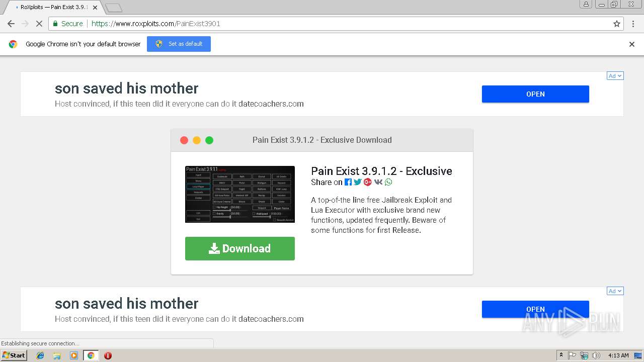The image size is (644, 362).
Task: Open the bottom ad's OPEN button
Action: click(535, 309)
